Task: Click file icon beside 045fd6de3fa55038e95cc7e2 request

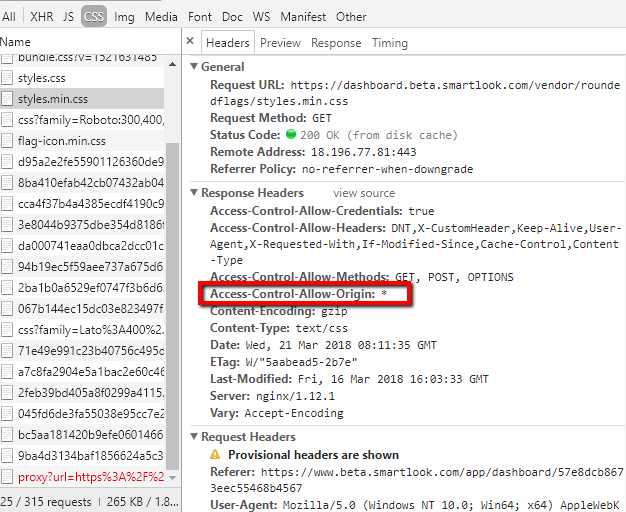Action: pos(7,414)
